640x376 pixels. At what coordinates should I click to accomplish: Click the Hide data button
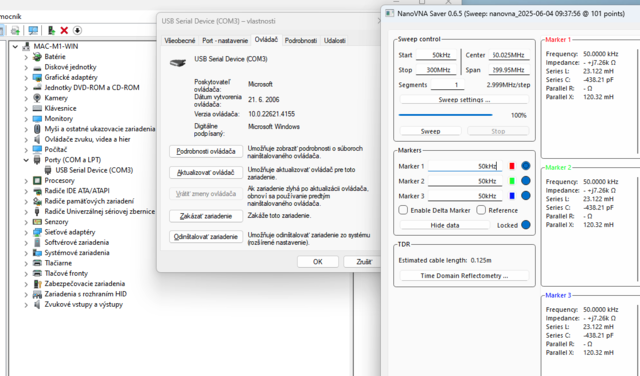(x=444, y=225)
